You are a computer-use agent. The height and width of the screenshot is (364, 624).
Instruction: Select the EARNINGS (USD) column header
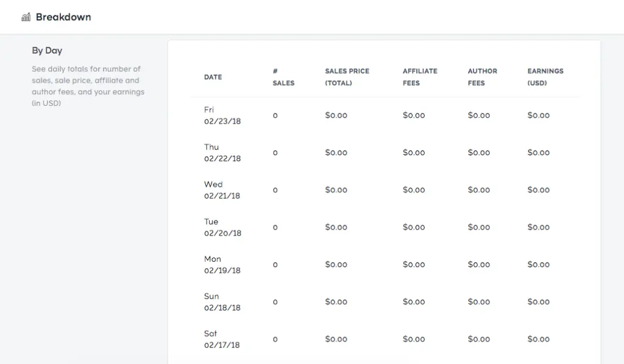coord(545,77)
